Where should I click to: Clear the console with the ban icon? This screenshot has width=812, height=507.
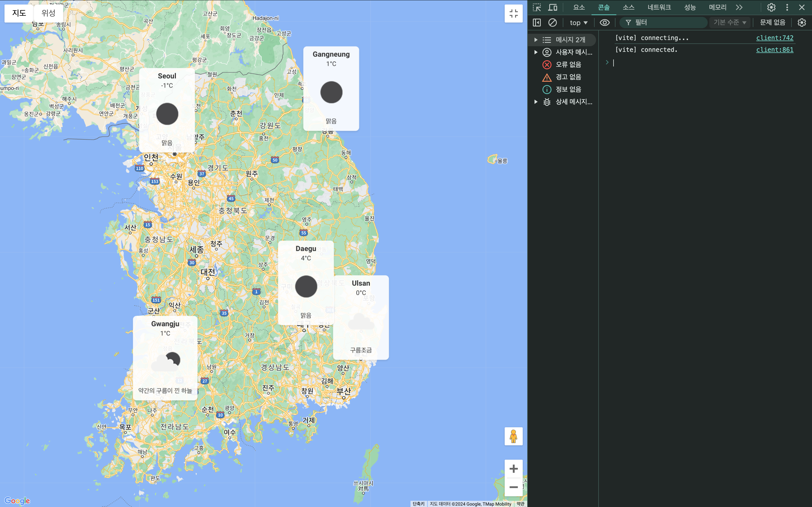tap(552, 23)
